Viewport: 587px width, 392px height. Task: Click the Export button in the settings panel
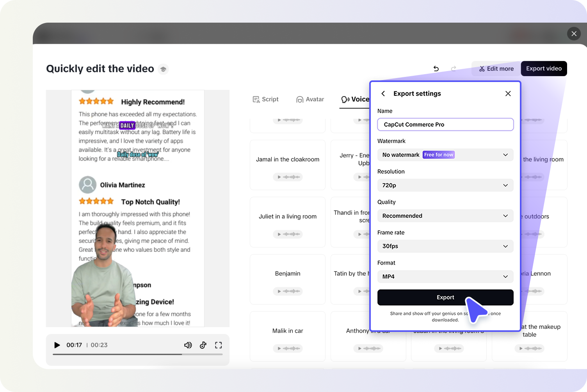[445, 297]
